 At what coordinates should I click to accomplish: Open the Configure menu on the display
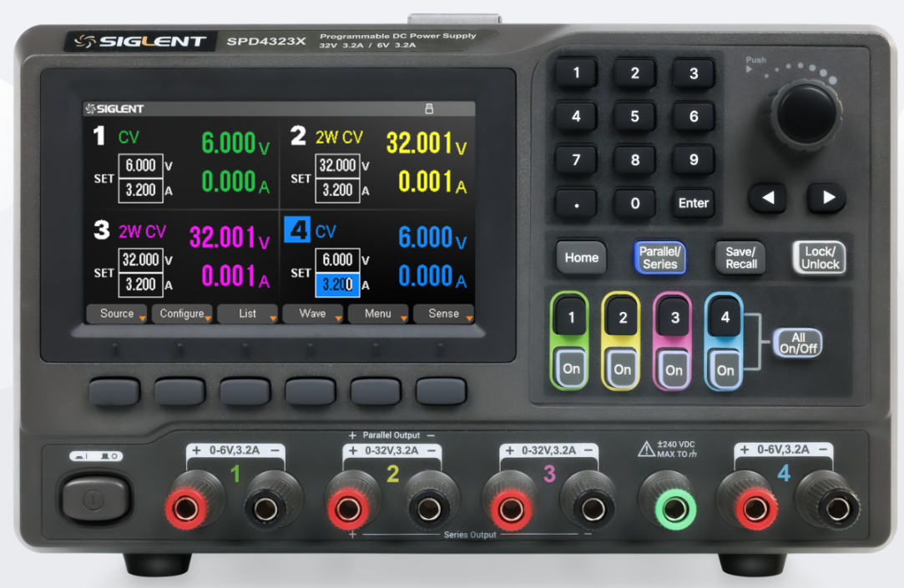(182, 314)
